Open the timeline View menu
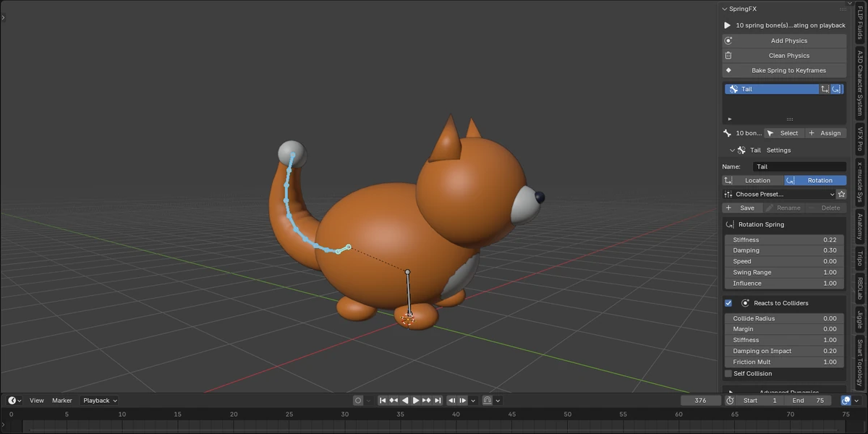 [x=36, y=400]
